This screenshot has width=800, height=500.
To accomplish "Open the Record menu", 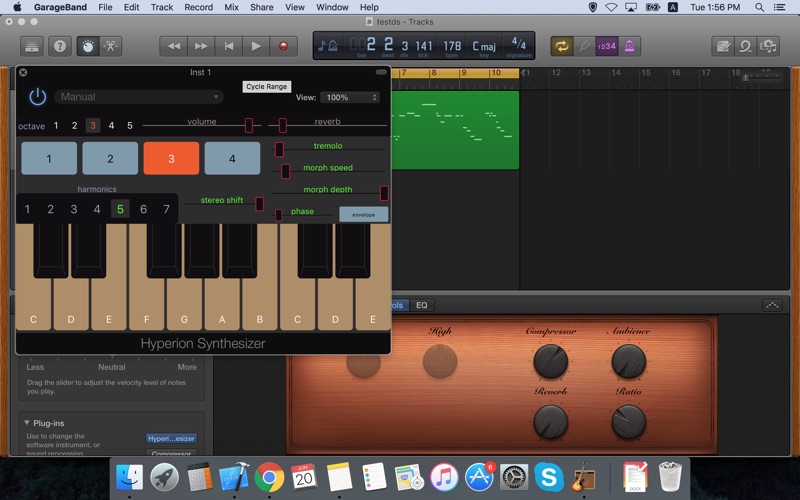I will pos(198,7).
